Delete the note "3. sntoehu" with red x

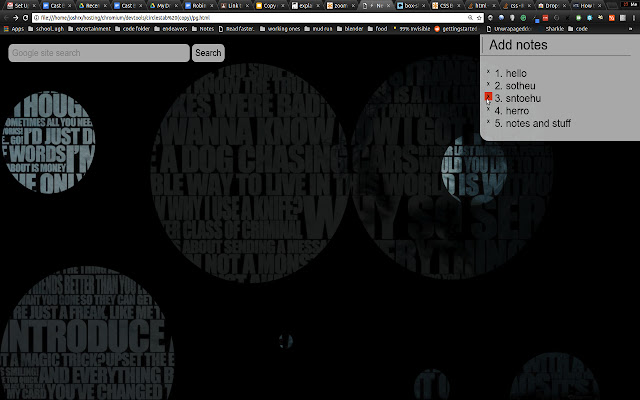[488, 96]
